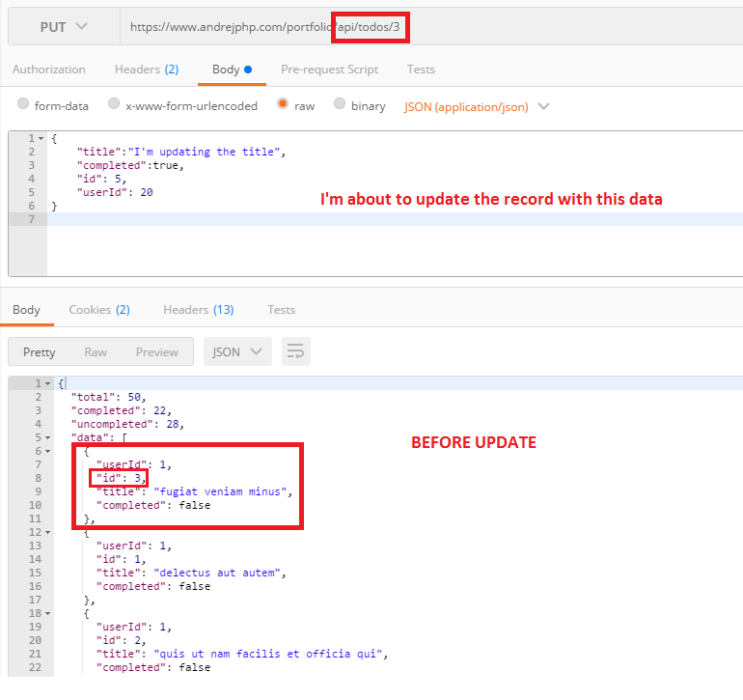Select the Raw view button

96,351
